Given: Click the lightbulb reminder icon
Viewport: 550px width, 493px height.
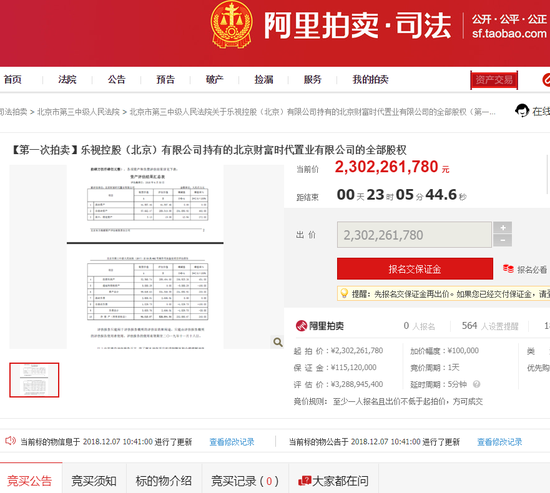Looking at the screenshot, I should 344,293.
